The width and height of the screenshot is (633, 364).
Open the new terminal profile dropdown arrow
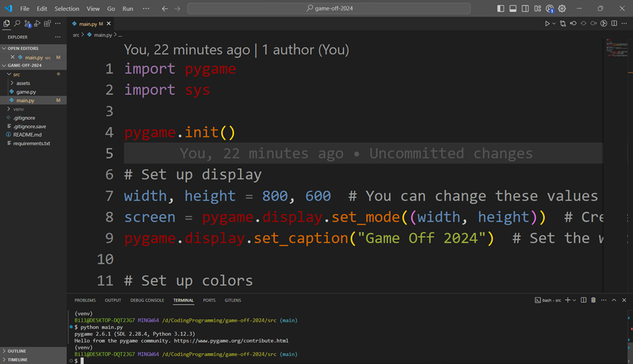(574, 300)
